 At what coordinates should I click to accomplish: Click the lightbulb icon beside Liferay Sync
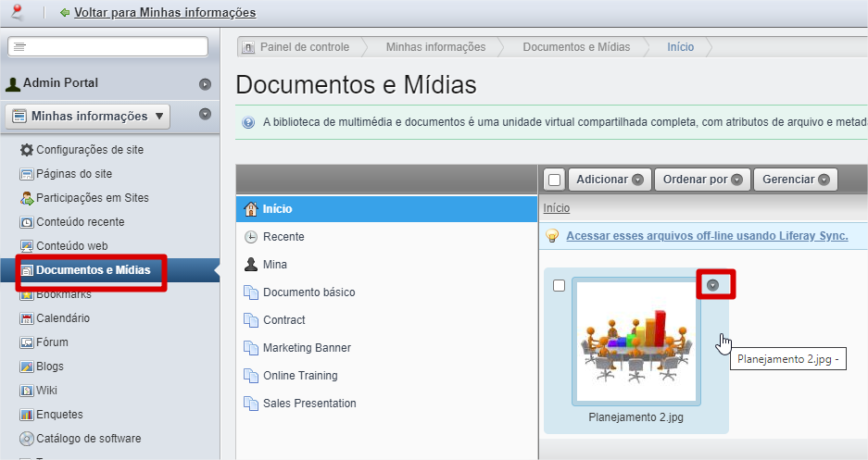pyautogui.click(x=553, y=236)
